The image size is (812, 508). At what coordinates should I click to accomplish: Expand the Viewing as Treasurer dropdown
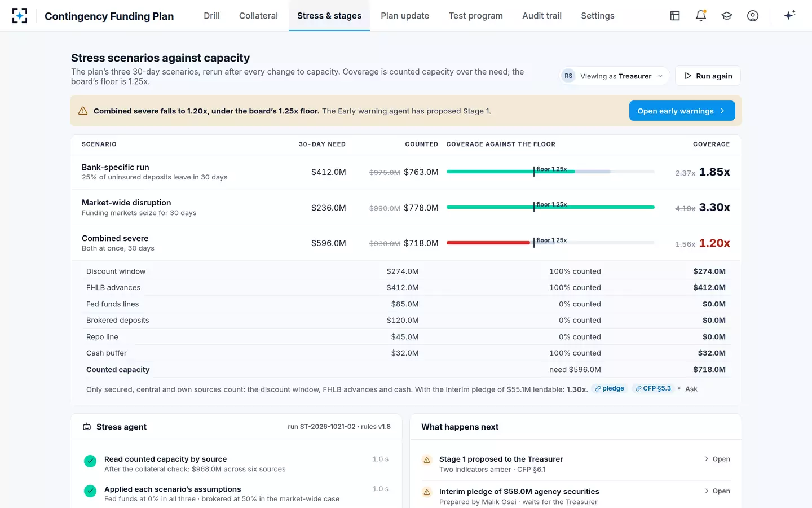click(615, 76)
